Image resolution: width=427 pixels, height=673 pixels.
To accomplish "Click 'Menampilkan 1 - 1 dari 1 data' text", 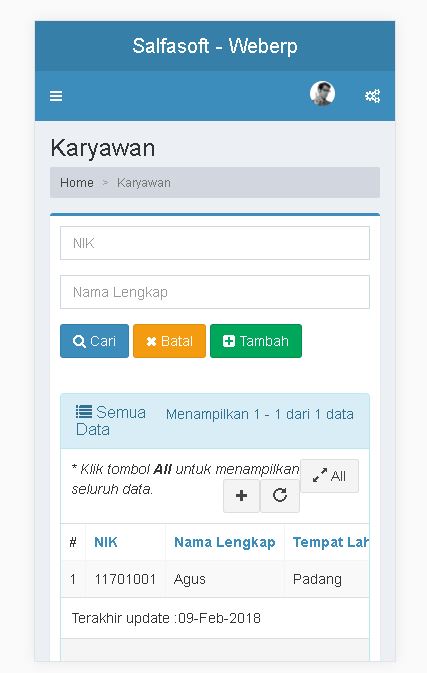I will pos(260,414).
